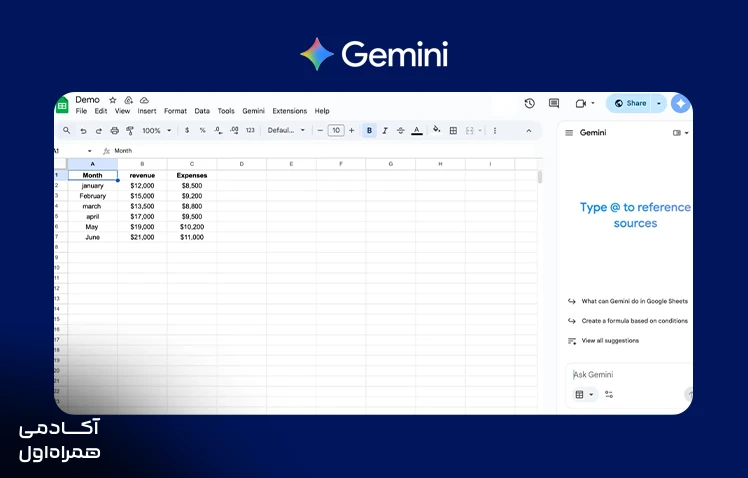Start a meeting with camera icon
Screen dimensions: 748x478
pos(581,104)
